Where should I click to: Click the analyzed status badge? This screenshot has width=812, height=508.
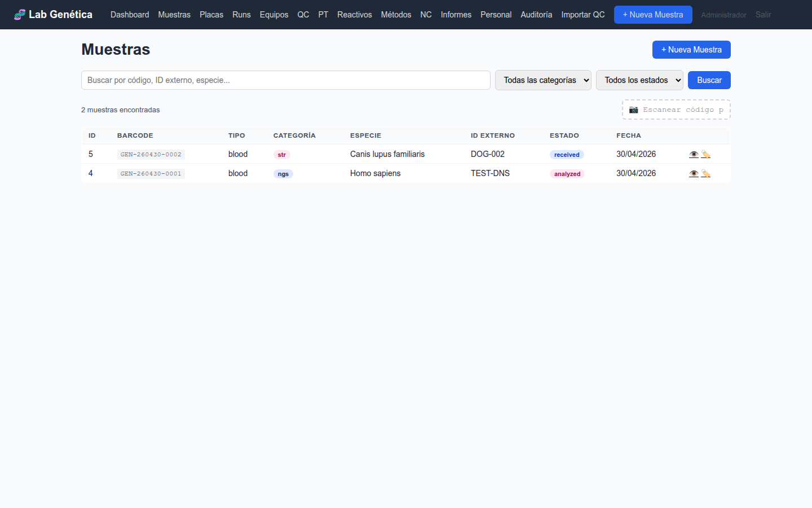(x=567, y=174)
